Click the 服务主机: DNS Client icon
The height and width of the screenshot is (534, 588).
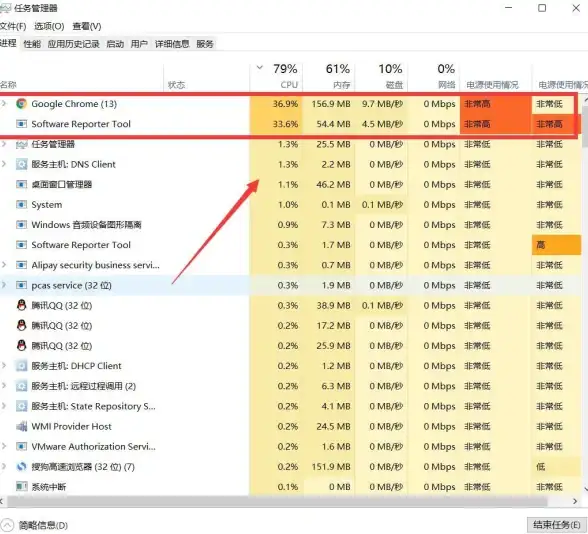tap(21, 164)
